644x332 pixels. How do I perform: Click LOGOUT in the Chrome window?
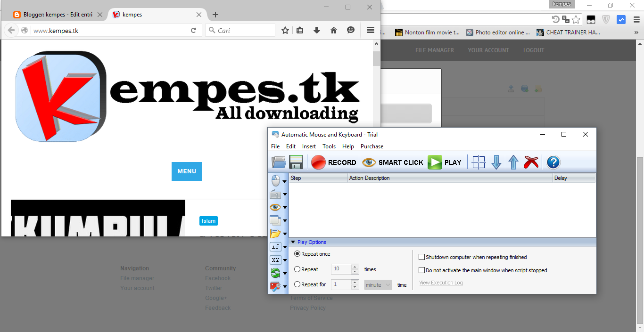[x=534, y=50]
